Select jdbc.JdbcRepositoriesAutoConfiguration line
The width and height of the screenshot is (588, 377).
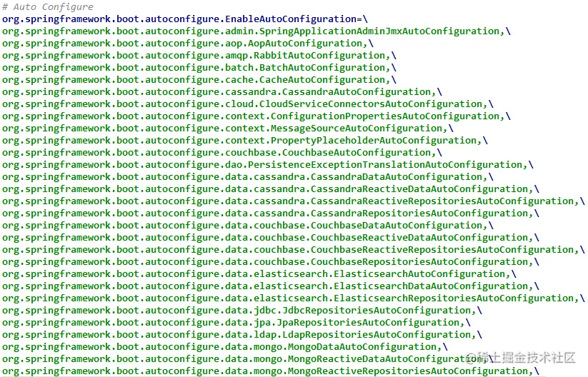(x=242, y=311)
